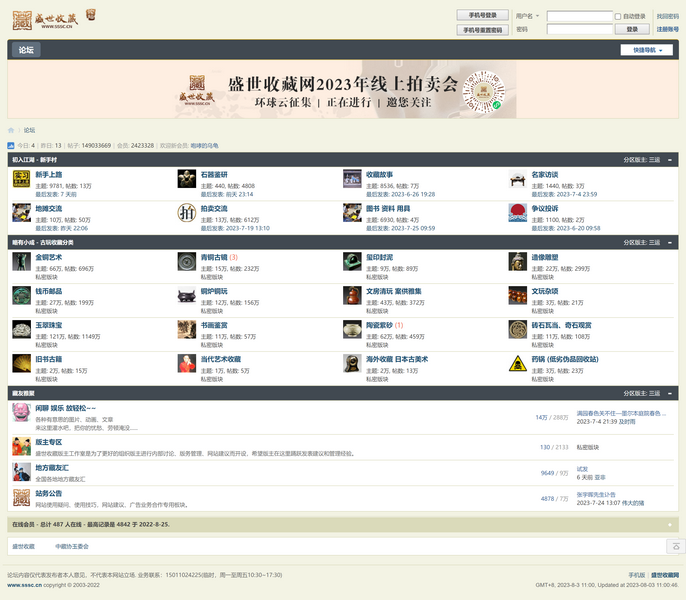Viewport: 686px width, 600px height.
Task: Open the 新手上路 forum icon
Action: (x=21, y=179)
